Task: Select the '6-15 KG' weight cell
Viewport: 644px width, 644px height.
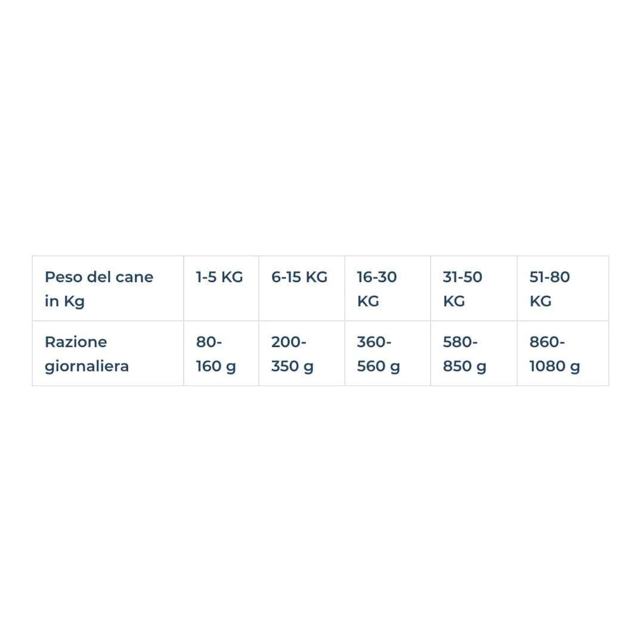Action: click(302, 289)
